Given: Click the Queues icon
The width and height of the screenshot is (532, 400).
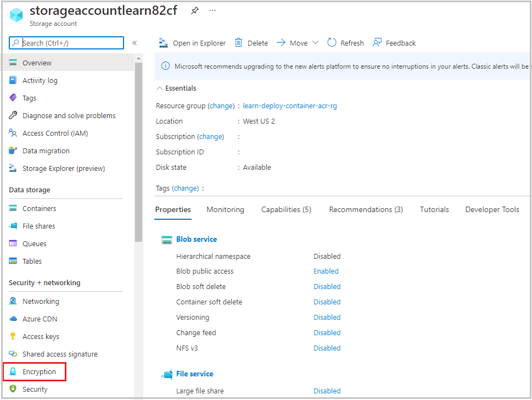Looking at the screenshot, I should (13, 243).
